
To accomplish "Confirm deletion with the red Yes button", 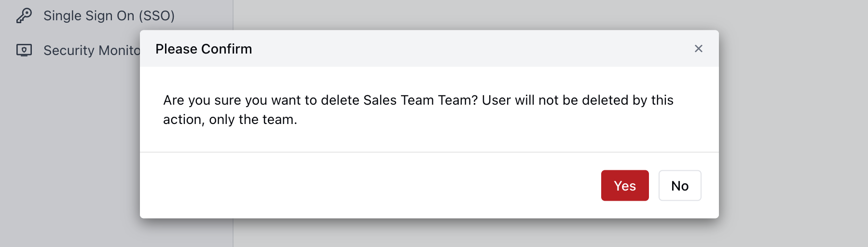I will (624, 186).
